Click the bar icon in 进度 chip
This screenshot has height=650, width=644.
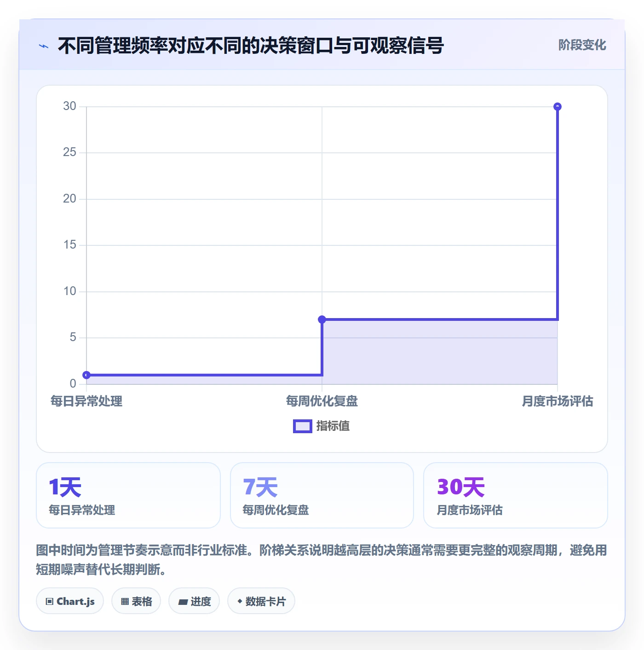pyautogui.click(x=183, y=602)
